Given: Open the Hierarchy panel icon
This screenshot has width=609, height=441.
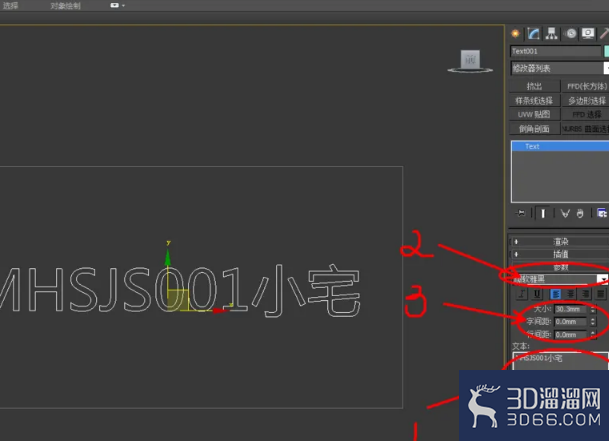Looking at the screenshot, I should click(551, 34).
